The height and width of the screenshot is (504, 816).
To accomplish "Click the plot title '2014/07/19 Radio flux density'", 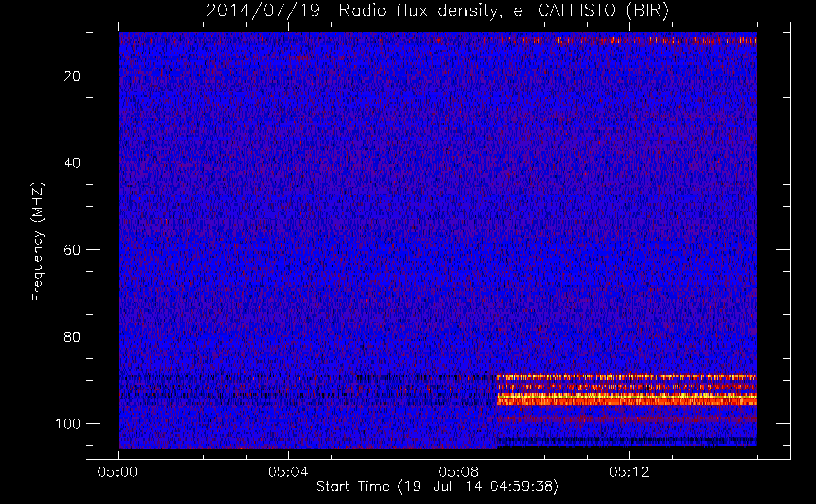I will tap(437, 11).
